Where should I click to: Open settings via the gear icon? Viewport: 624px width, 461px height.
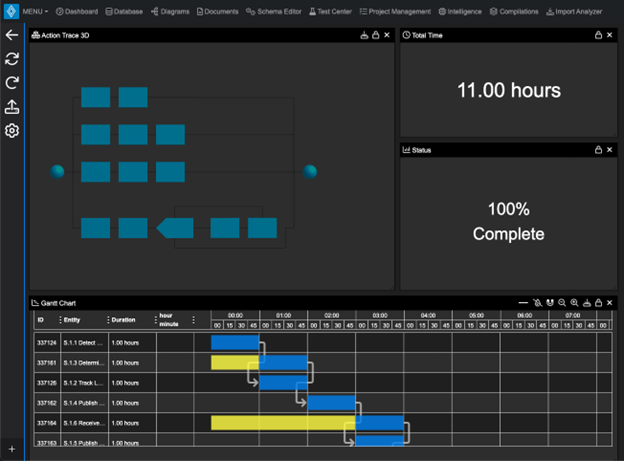pos(12,131)
